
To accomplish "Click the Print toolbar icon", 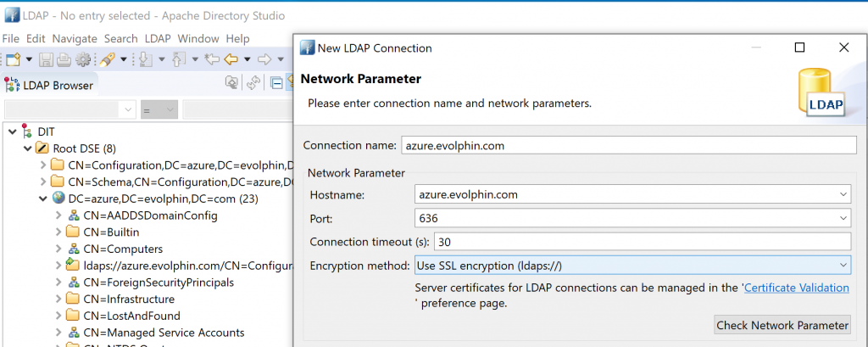I will click(x=64, y=59).
